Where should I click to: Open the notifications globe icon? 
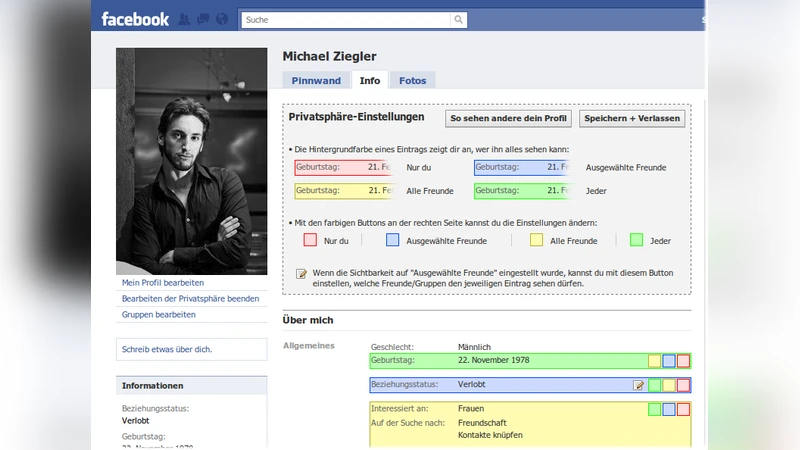coord(221,19)
